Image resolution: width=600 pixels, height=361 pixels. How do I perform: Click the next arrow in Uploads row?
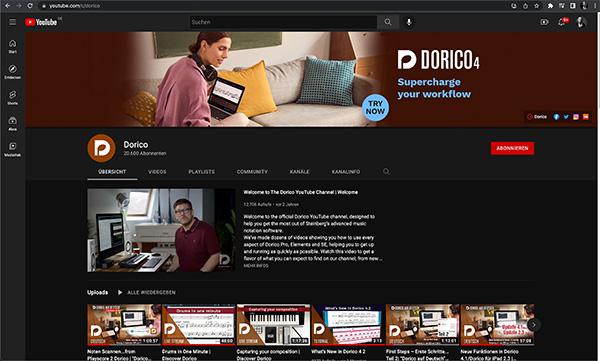coord(534,325)
